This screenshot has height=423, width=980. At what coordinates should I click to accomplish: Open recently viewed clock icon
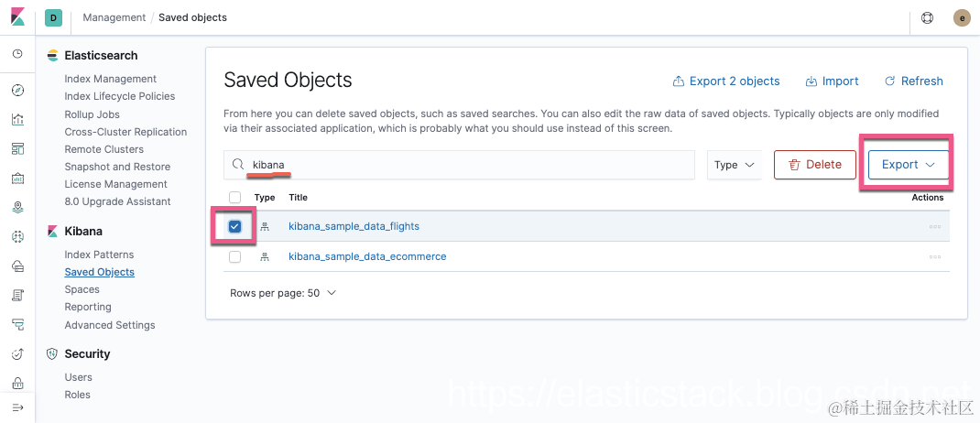click(x=17, y=54)
